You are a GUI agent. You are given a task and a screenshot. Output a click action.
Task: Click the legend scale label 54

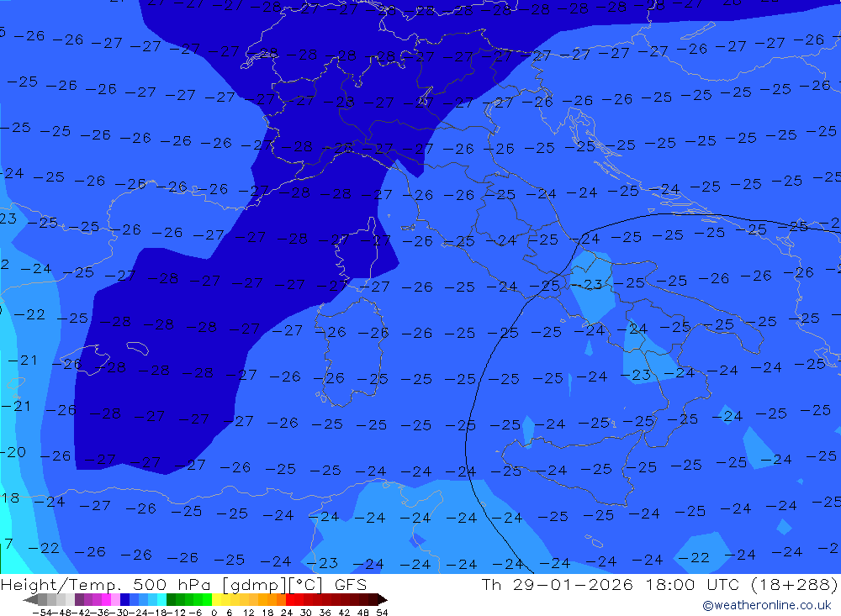pyautogui.click(x=382, y=613)
